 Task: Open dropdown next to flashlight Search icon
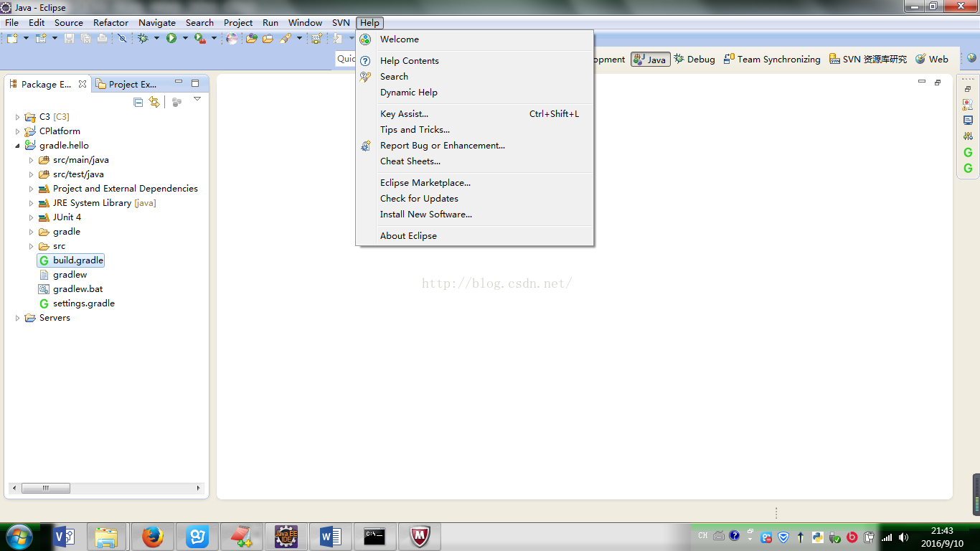tap(298, 39)
